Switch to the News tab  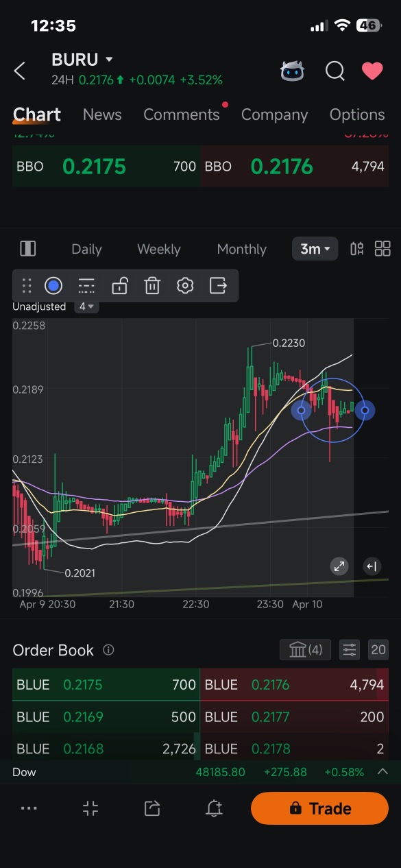coord(102,114)
